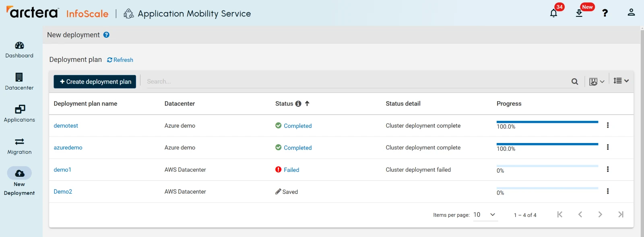The height and width of the screenshot is (237, 644).
Task: Click the help icon beside New deployment
Action: click(106, 35)
